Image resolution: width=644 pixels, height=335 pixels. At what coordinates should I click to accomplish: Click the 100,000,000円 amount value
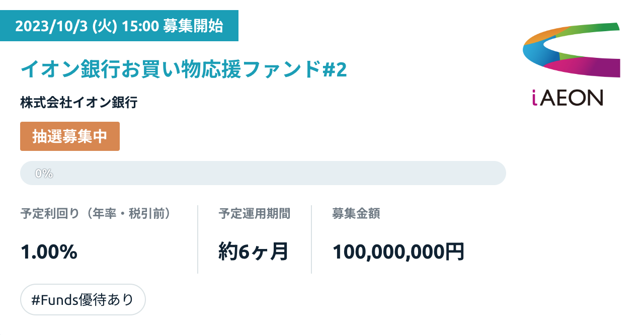[398, 252]
